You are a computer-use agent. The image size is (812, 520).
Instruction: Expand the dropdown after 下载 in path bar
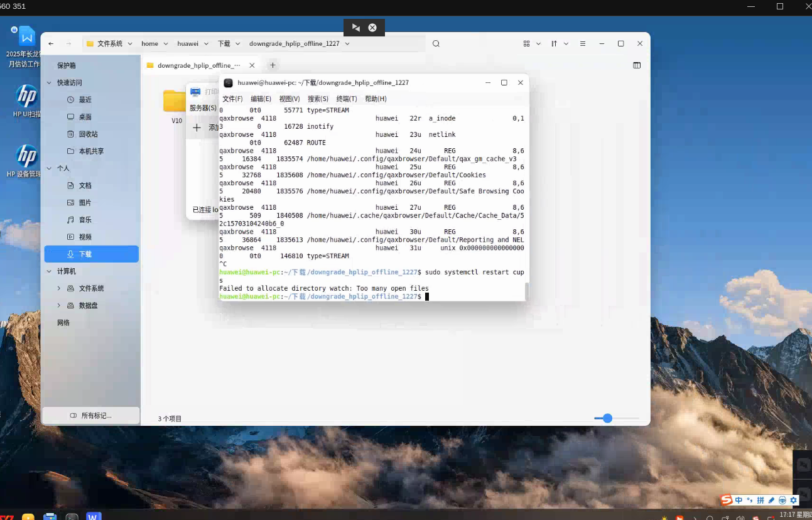point(237,44)
